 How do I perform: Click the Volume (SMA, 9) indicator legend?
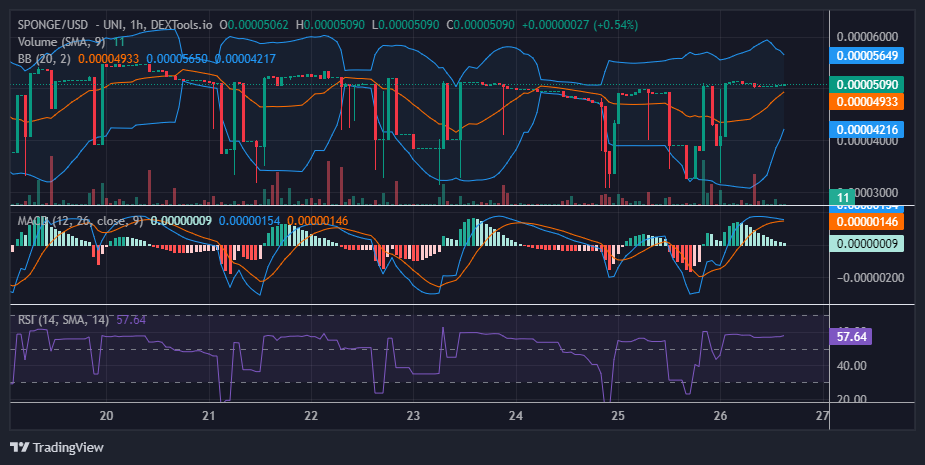coord(62,42)
